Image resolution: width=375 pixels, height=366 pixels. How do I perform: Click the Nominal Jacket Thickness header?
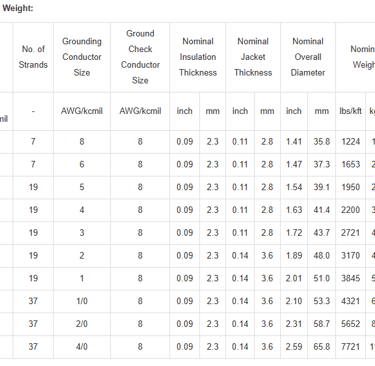pos(253,57)
